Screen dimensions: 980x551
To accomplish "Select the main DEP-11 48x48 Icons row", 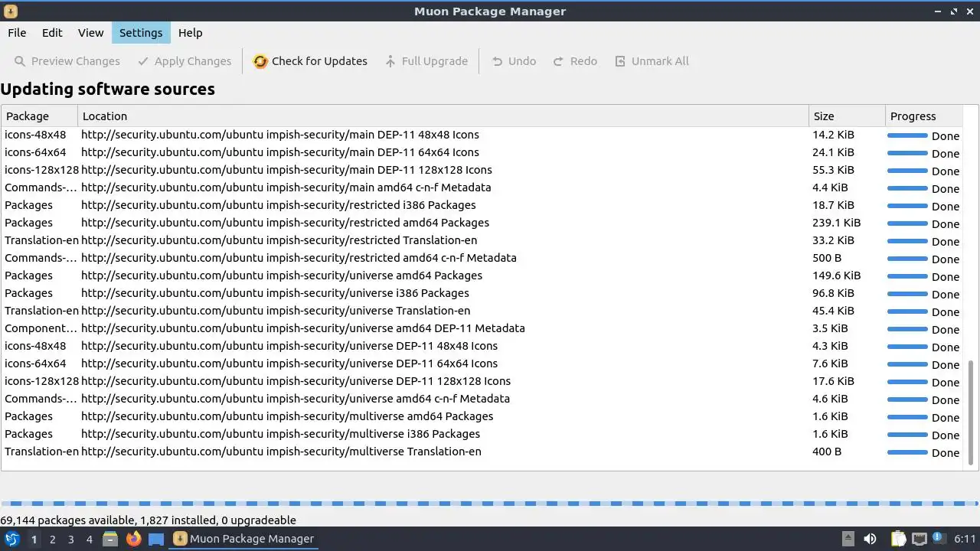I will (482, 135).
